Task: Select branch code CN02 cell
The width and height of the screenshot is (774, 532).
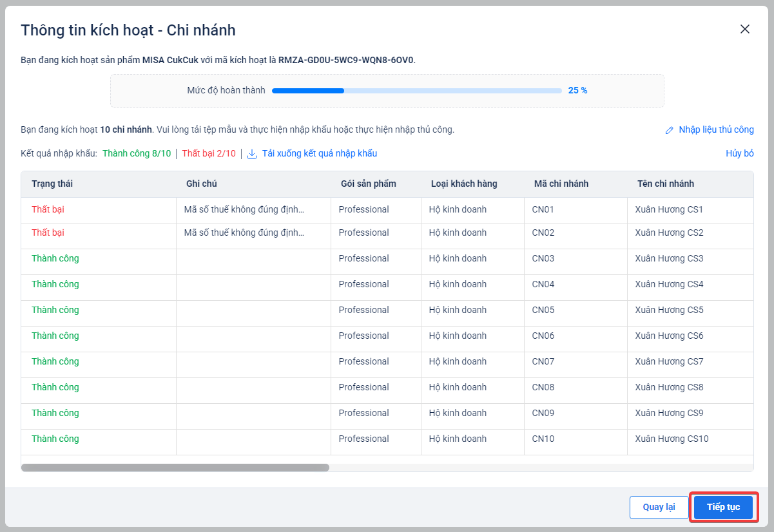Action: pos(543,233)
